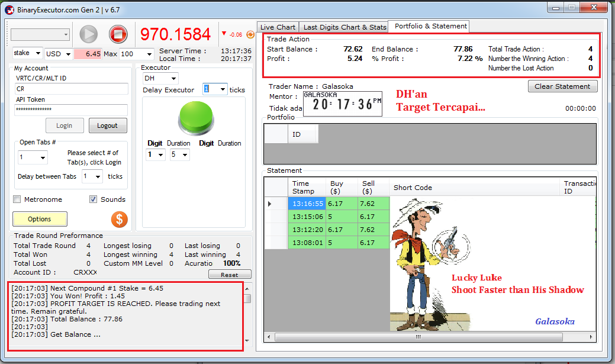The height and width of the screenshot is (364, 615).
Task: Click the % Profit value 7.22 %
Action: pos(470,59)
